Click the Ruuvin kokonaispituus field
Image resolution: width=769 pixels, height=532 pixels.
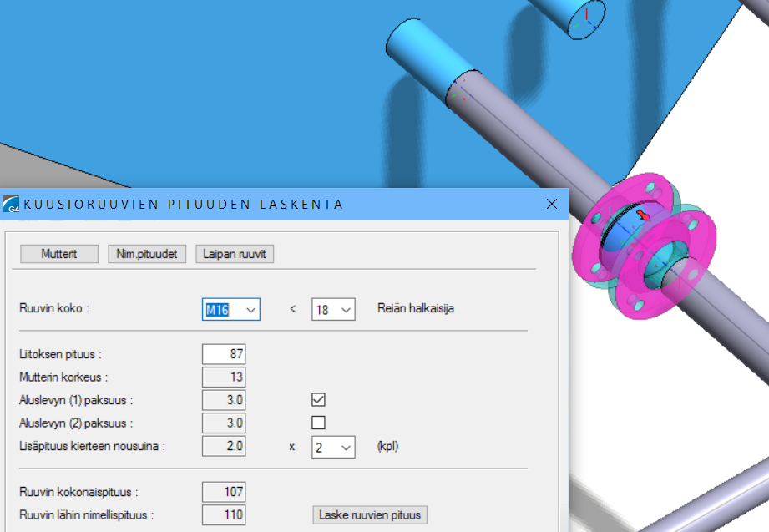pos(224,492)
